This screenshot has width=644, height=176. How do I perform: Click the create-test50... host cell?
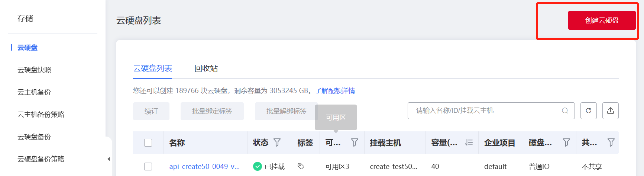(x=394, y=166)
